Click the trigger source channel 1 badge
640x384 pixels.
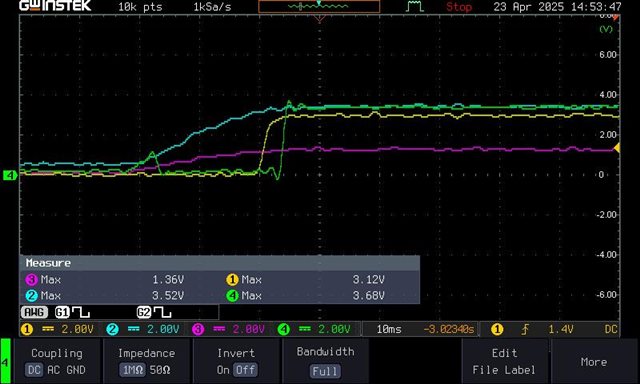[x=497, y=329]
